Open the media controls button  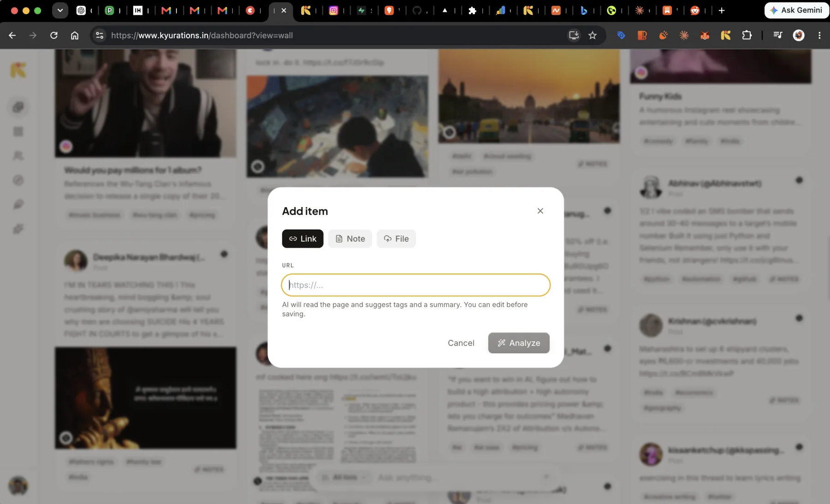(778, 36)
